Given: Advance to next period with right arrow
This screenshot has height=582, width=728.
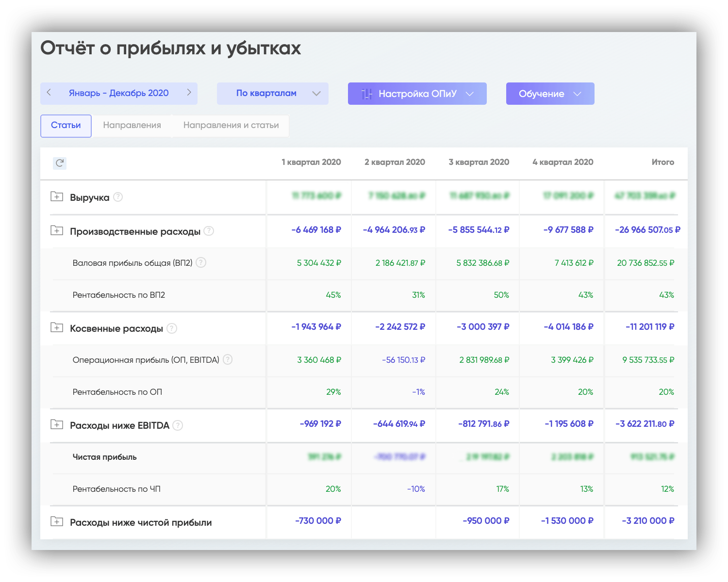Looking at the screenshot, I should (x=189, y=93).
